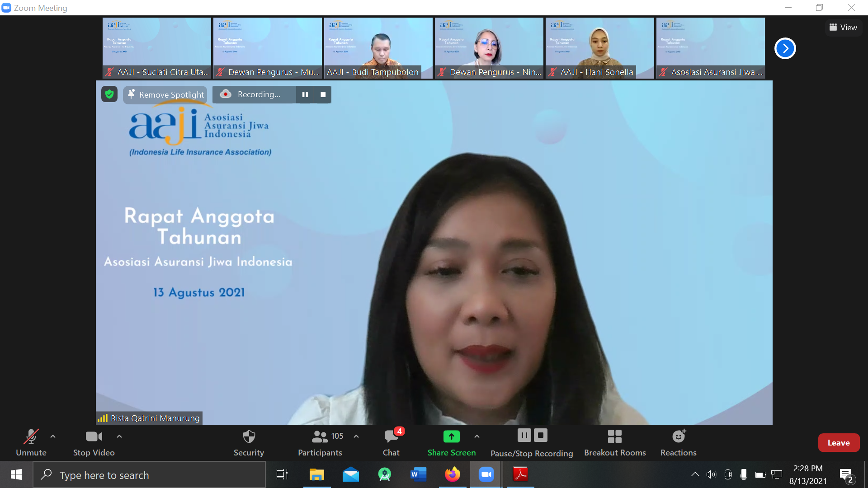
Task: Open the Participants panel
Action: click(x=320, y=442)
